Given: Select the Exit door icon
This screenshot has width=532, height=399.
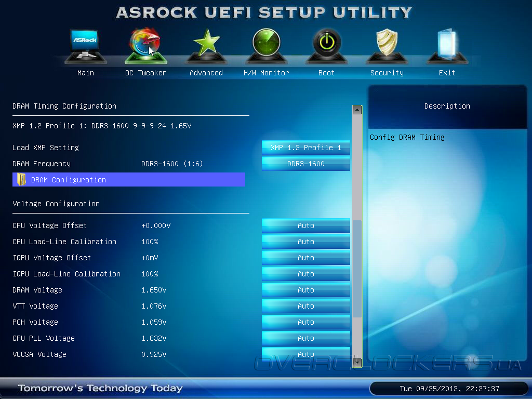Looking at the screenshot, I should point(447,46).
